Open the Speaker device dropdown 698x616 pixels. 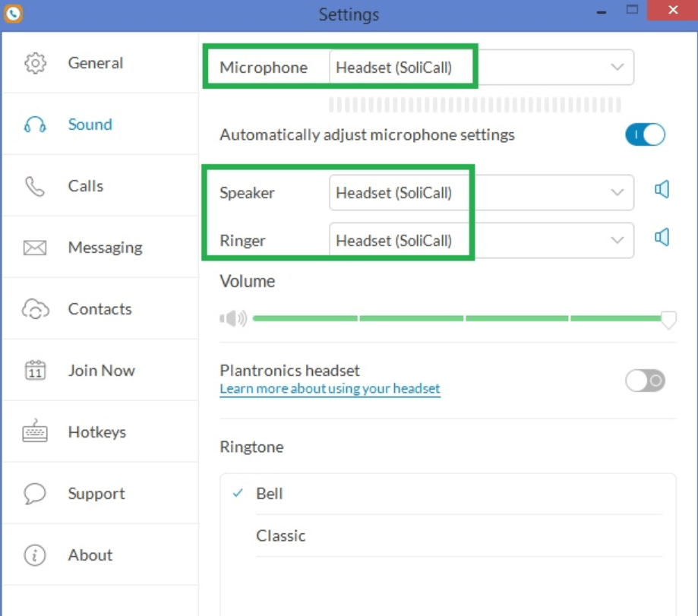(x=482, y=192)
